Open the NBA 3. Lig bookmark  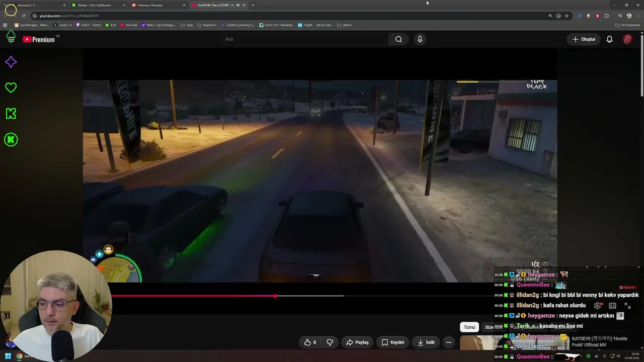pos(159,25)
